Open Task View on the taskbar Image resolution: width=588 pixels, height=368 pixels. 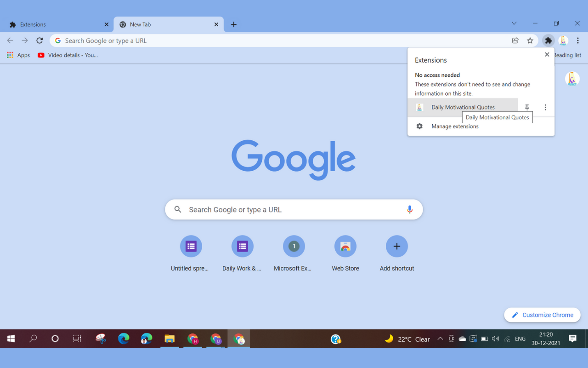(77, 339)
